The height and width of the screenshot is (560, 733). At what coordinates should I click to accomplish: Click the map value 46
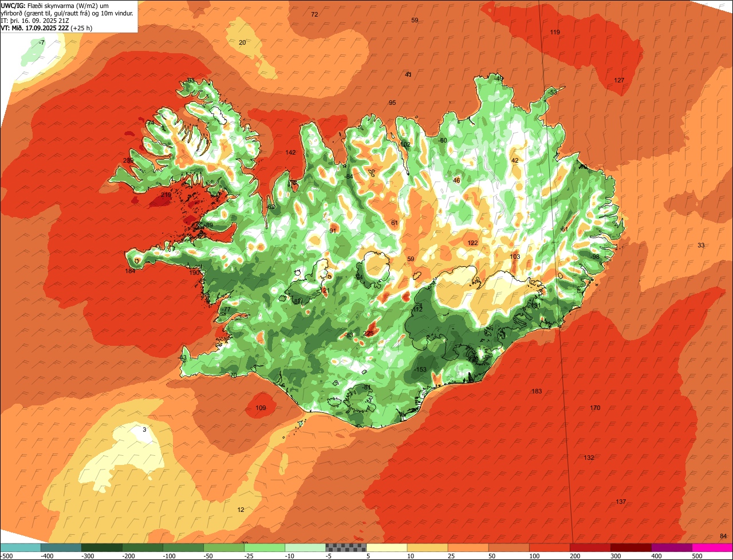(x=456, y=180)
